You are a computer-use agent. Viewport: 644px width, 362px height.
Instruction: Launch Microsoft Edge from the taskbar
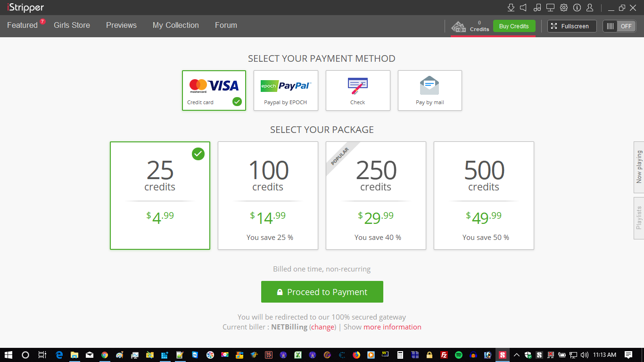tap(59, 355)
